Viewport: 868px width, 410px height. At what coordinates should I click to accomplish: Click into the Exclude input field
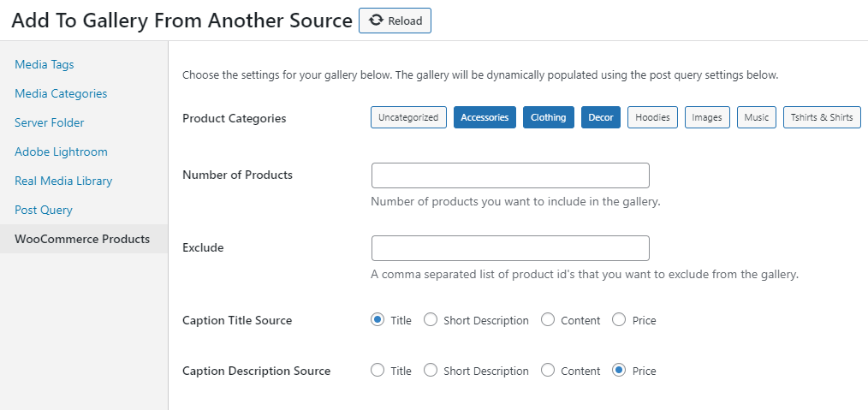tap(510, 248)
